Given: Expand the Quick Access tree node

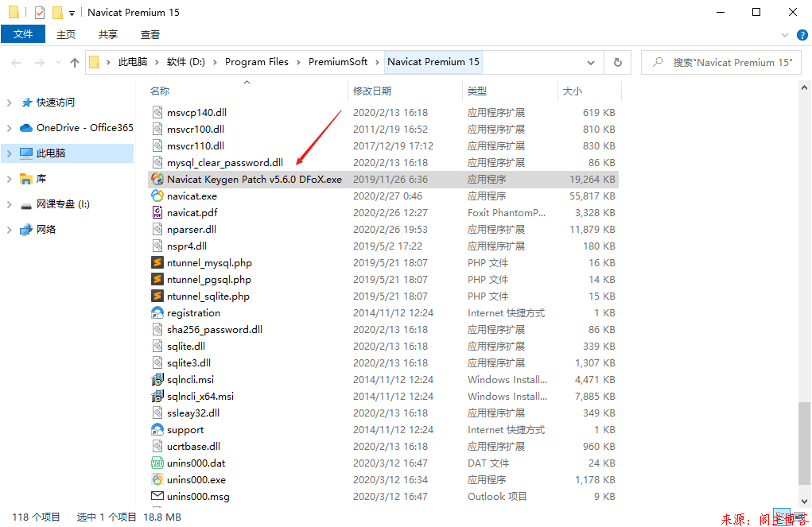Looking at the screenshot, I should [x=9, y=103].
